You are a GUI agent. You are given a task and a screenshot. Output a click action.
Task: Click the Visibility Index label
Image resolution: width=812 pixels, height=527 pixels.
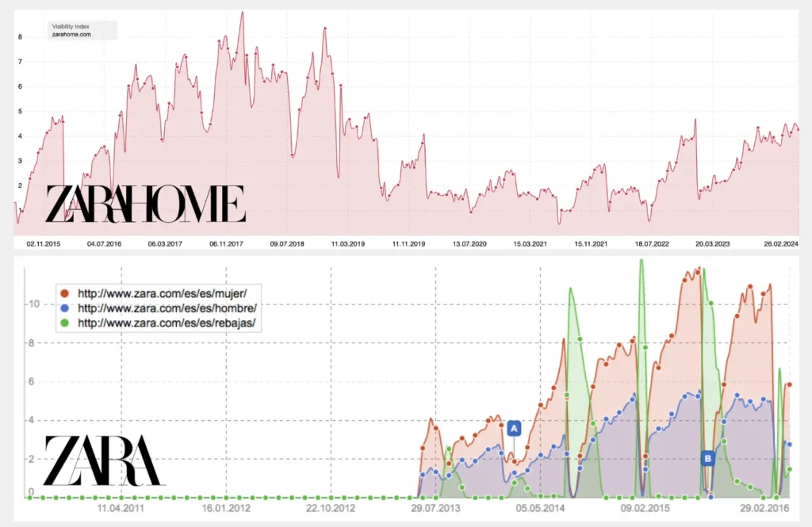[x=71, y=26]
